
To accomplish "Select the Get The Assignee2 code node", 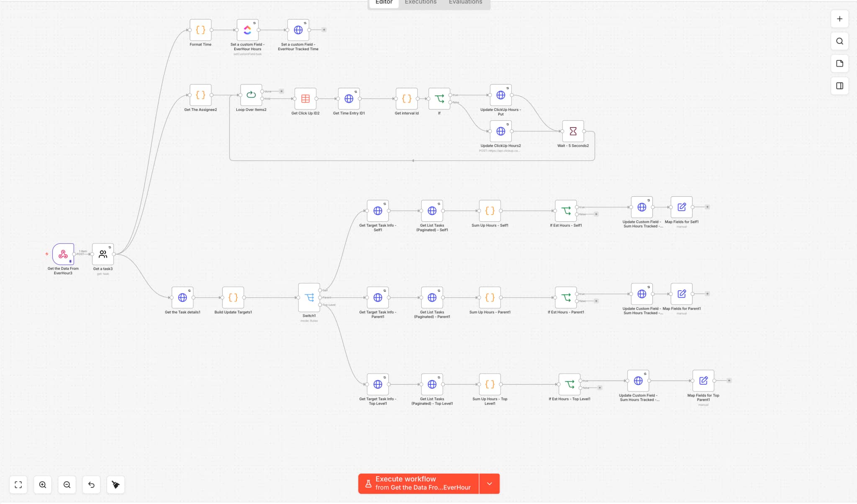I will point(200,95).
